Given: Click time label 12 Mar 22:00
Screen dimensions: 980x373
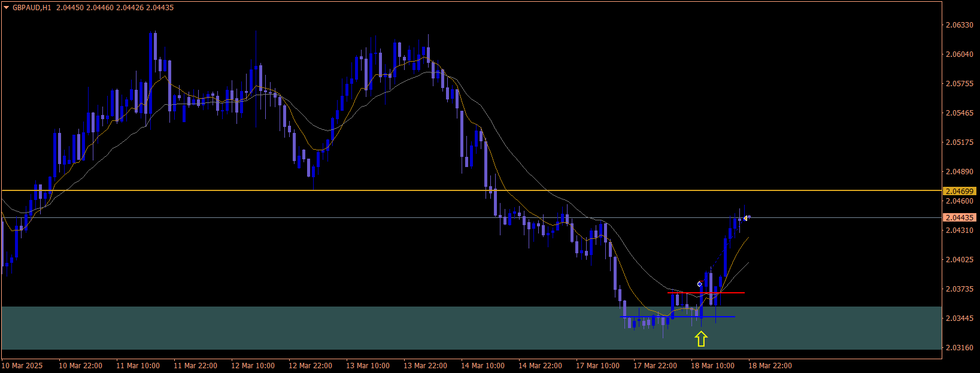Looking at the screenshot, I should (311, 366).
